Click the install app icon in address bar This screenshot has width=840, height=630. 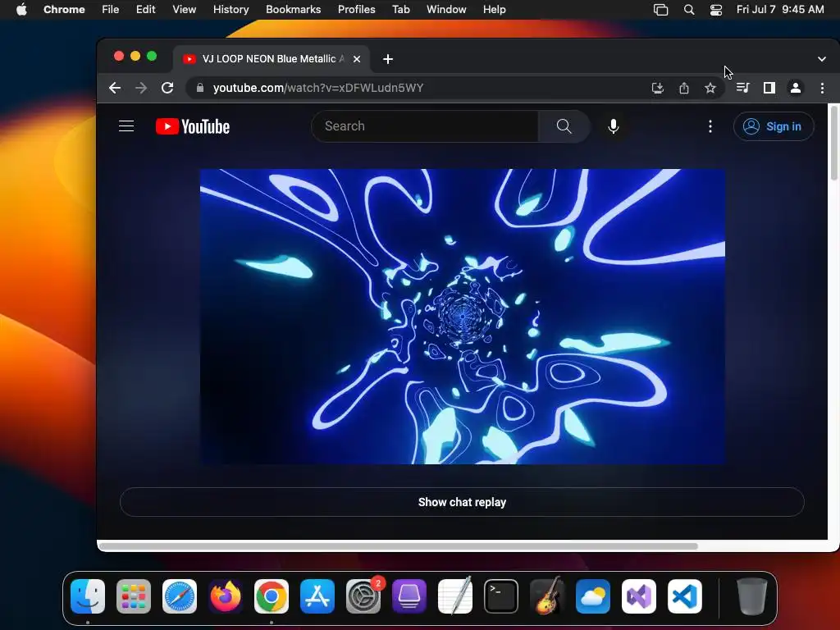pos(658,88)
